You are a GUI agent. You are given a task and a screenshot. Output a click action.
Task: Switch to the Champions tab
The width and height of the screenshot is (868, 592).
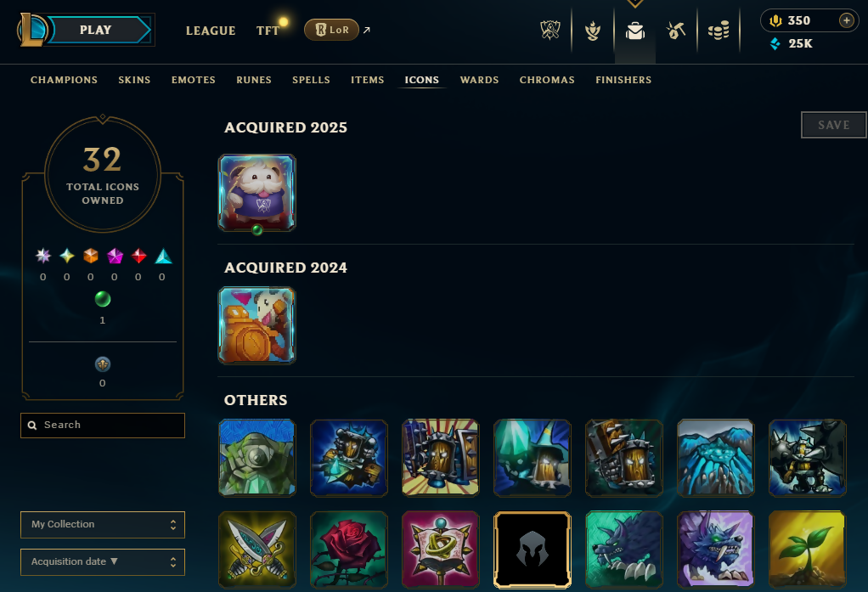coord(65,80)
